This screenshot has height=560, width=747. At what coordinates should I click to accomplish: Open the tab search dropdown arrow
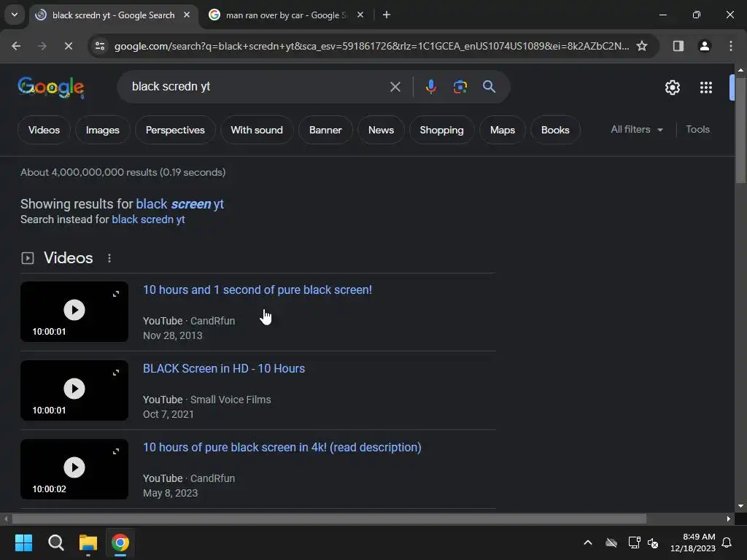point(15,15)
